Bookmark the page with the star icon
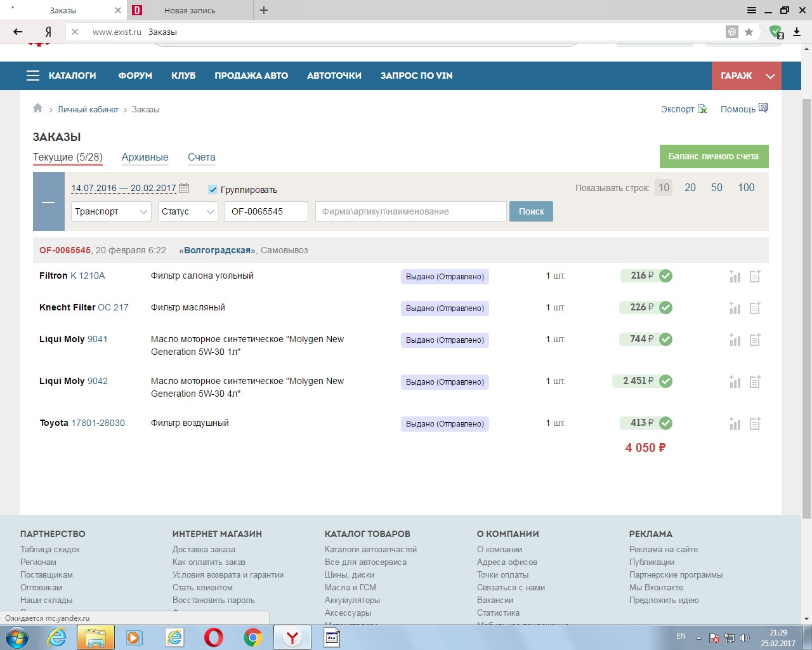 coord(749,32)
